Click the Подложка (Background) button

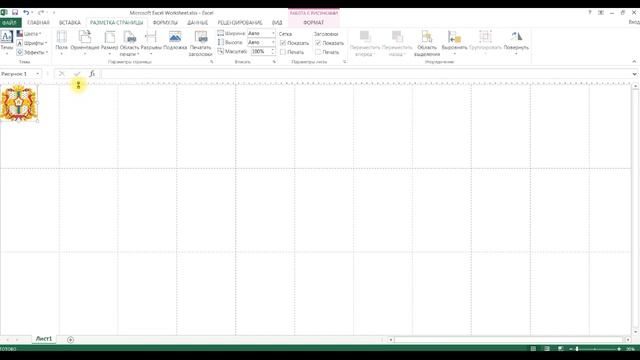click(175, 41)
